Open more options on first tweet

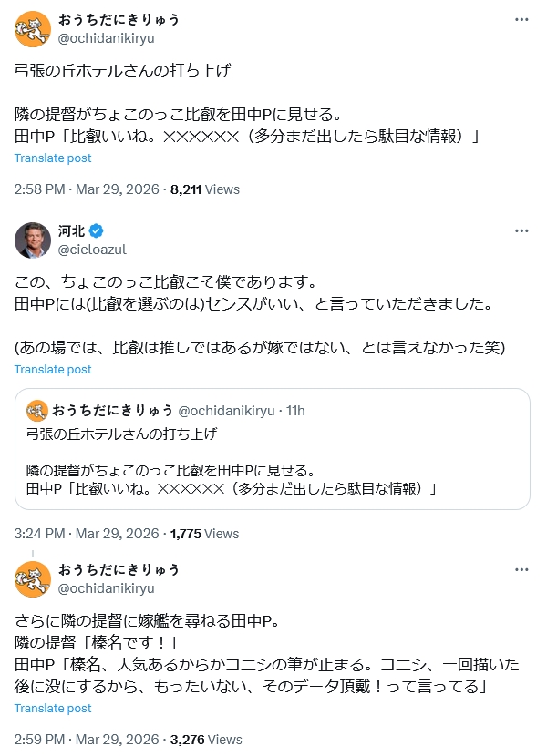pyautogui.click(x=521, y=19)
